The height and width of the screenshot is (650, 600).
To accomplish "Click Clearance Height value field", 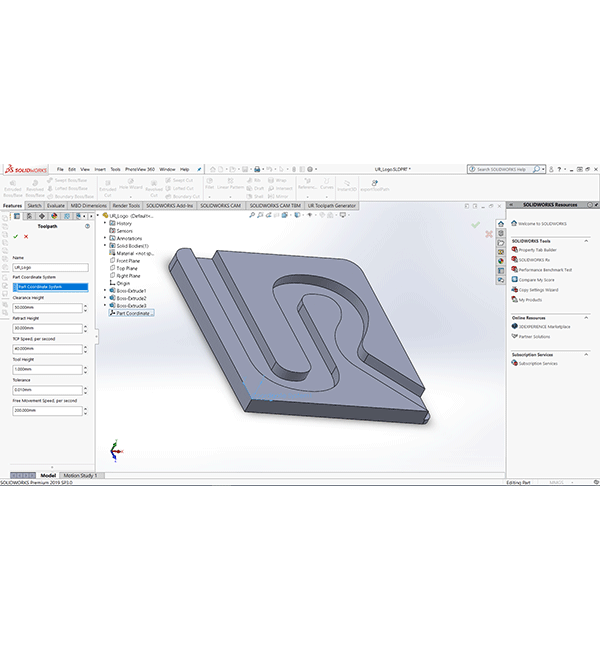I will point(47,308).
